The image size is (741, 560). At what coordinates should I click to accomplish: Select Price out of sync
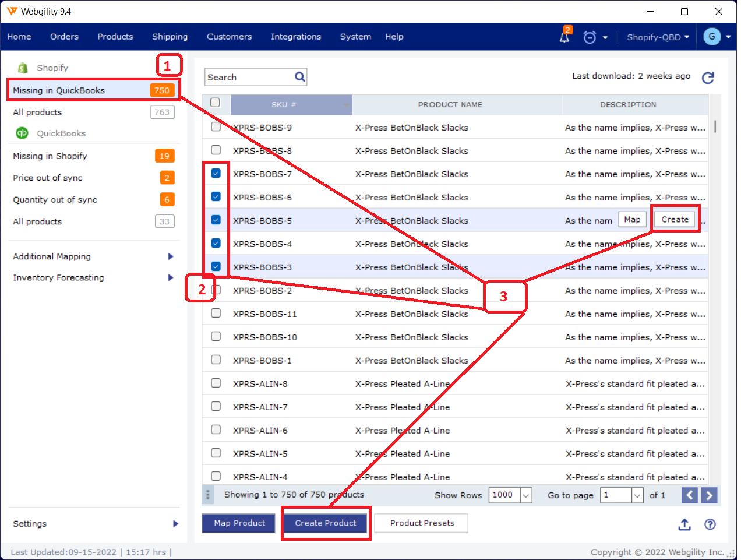[93, 178]
